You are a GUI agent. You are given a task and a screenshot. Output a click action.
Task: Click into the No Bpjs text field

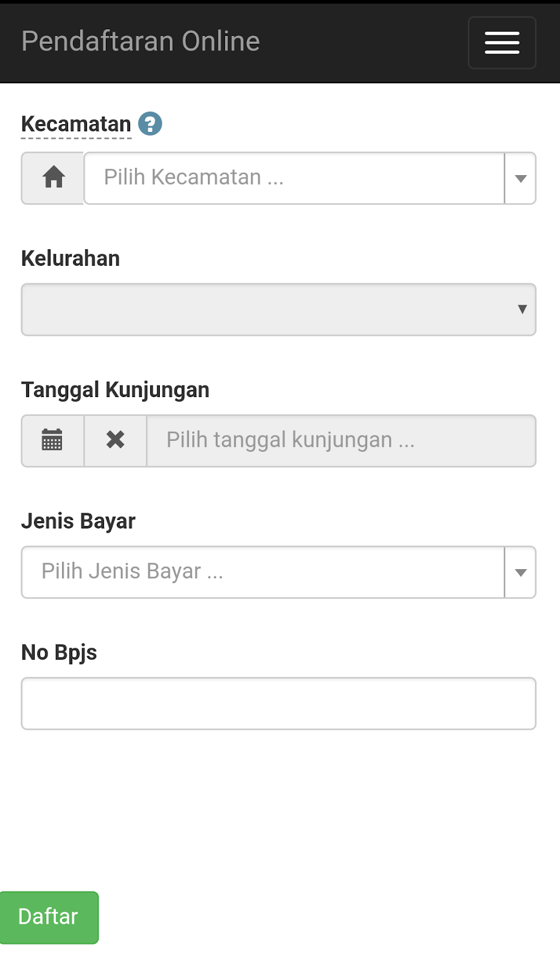[x=278, y=704]
